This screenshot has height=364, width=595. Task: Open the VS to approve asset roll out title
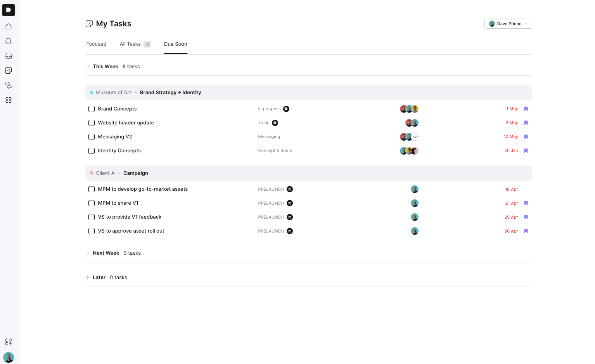(131, 231)
